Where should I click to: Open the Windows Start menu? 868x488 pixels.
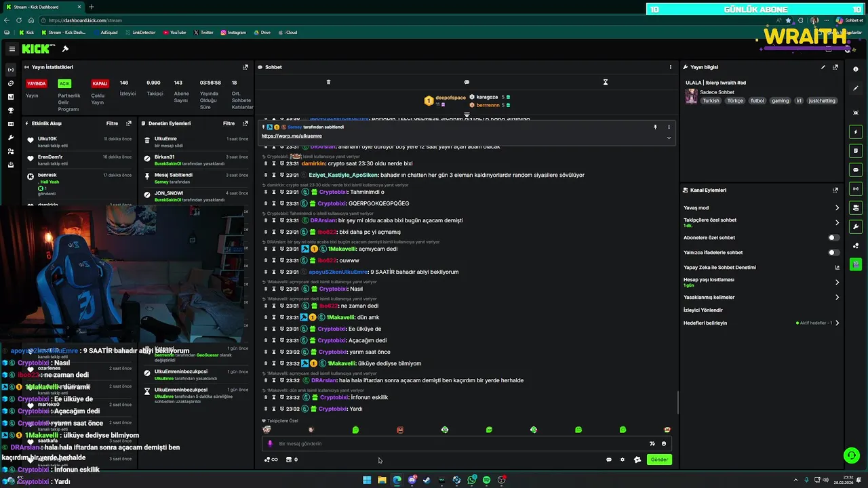[367, 480]
